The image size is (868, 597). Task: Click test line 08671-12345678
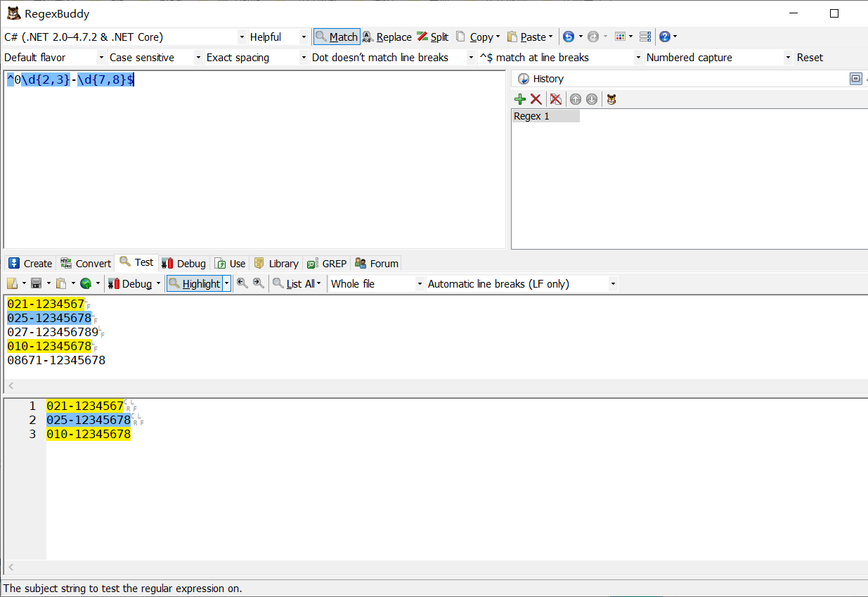click(x=56, y=360)
